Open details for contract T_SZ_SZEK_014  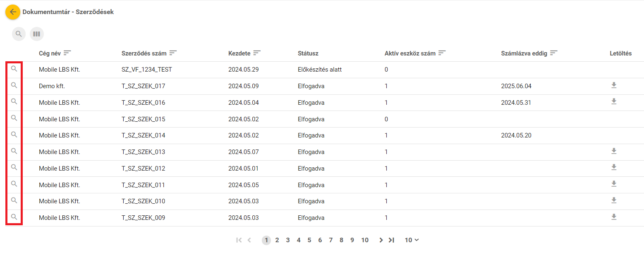[x=14, y=135]
